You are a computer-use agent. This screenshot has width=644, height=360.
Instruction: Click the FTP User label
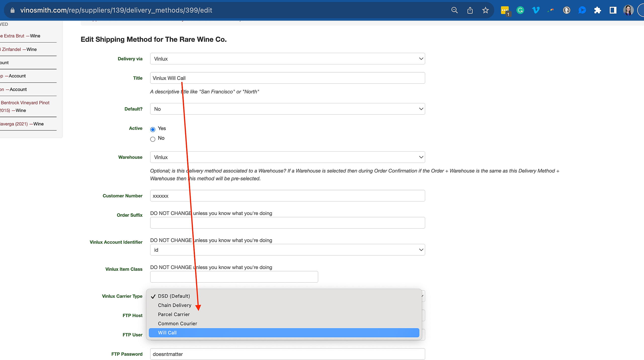tap(133, 335)
